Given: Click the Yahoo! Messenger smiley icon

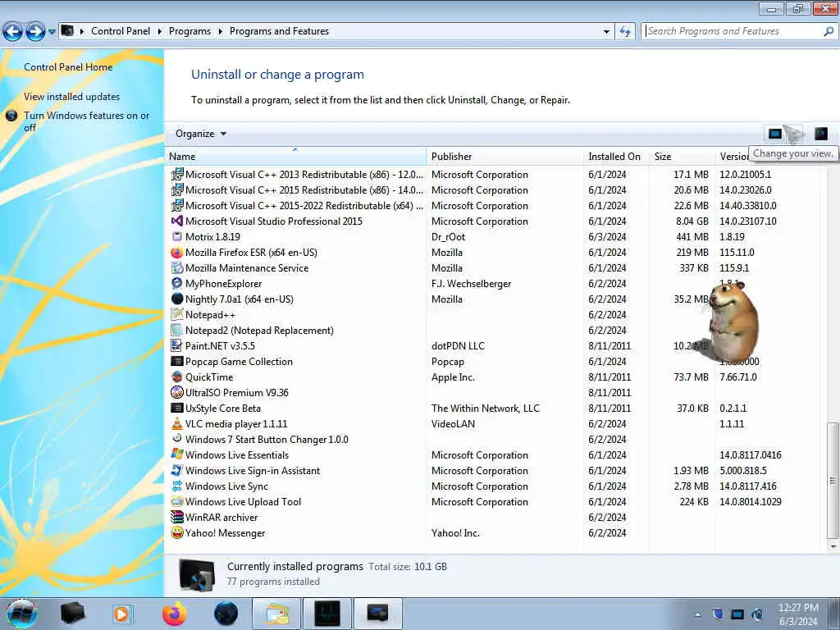Looking at the screenshot, I should coord(177,533).
